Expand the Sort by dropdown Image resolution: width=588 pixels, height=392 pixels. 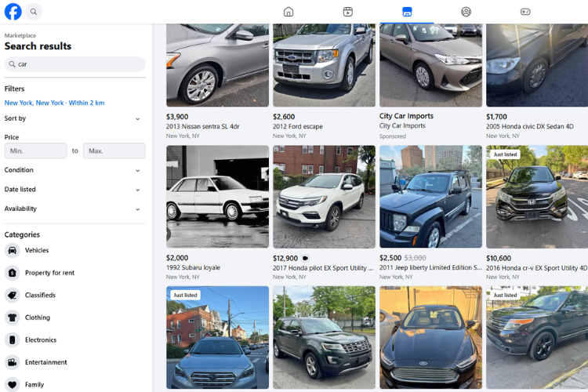click(x=74, y=118)
